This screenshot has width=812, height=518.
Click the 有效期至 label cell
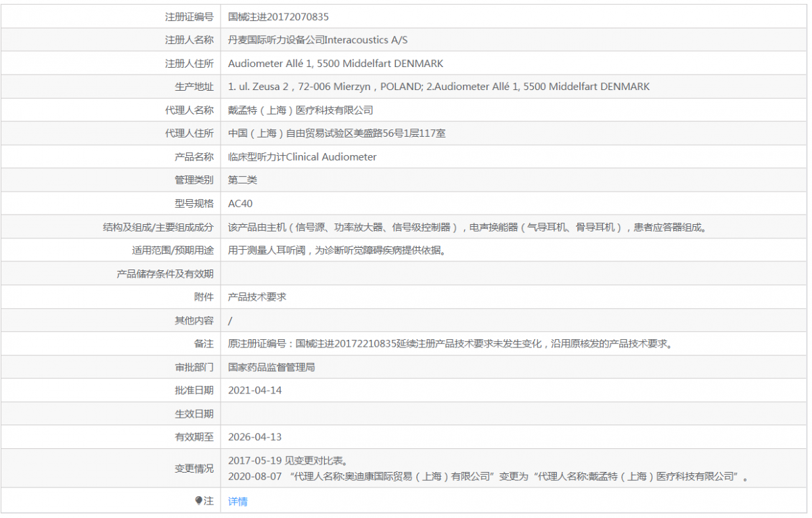tap(111, 437)
